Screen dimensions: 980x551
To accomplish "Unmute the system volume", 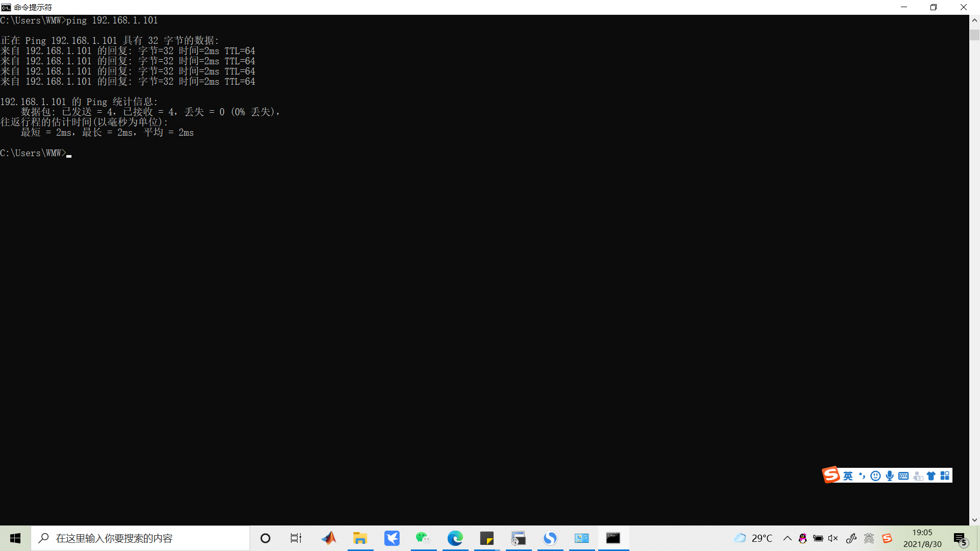I will [x=833, y=538].
